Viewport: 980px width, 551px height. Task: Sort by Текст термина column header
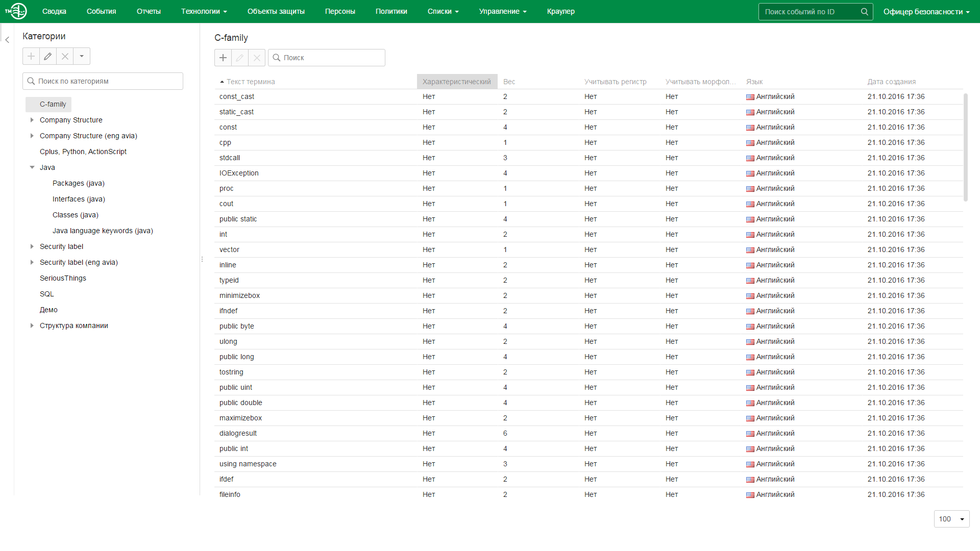coord(250,82)
